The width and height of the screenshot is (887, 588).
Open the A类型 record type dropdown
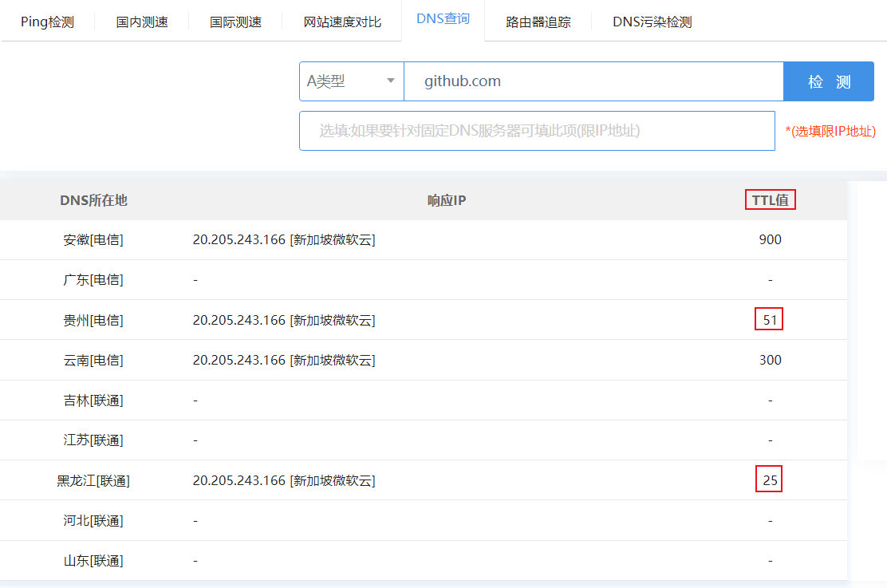351,81
